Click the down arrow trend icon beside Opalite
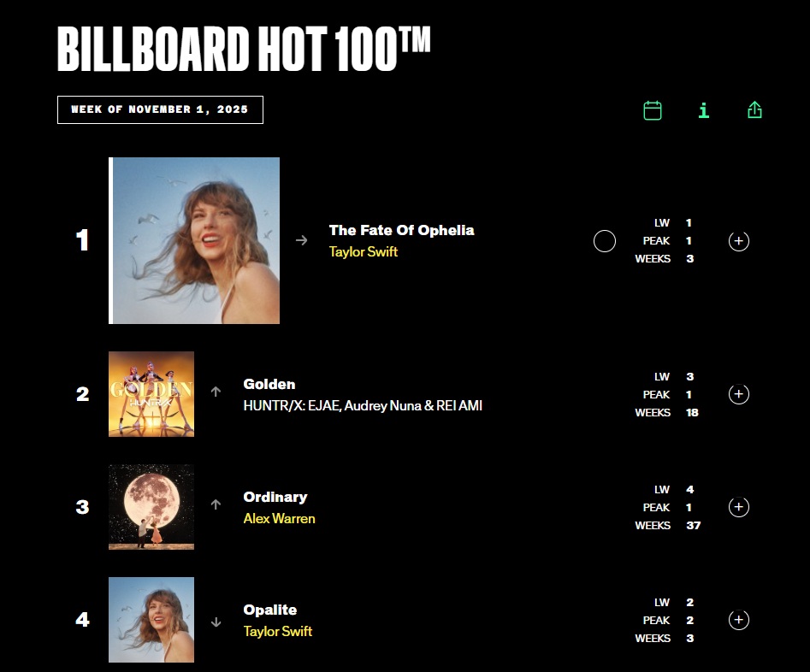The height and width of the screenshot is (672, 810). [x=216, y=622]
